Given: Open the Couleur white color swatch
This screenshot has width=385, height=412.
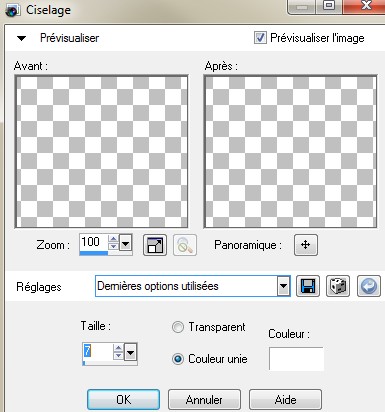Looking at the screenshot, I should coord(296,359).
